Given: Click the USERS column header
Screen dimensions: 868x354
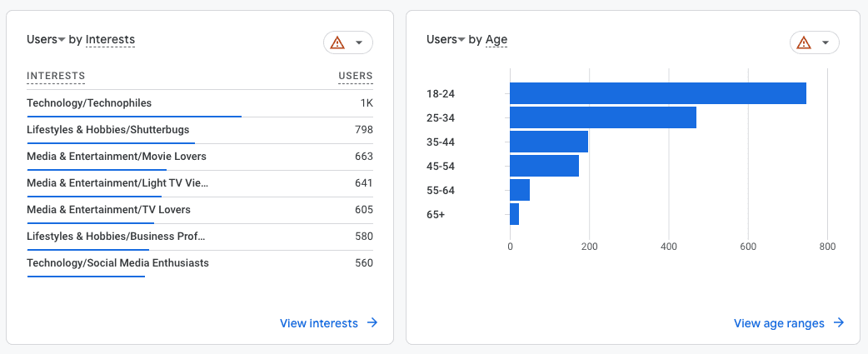Looking at the screenshot, I should 355,76.
